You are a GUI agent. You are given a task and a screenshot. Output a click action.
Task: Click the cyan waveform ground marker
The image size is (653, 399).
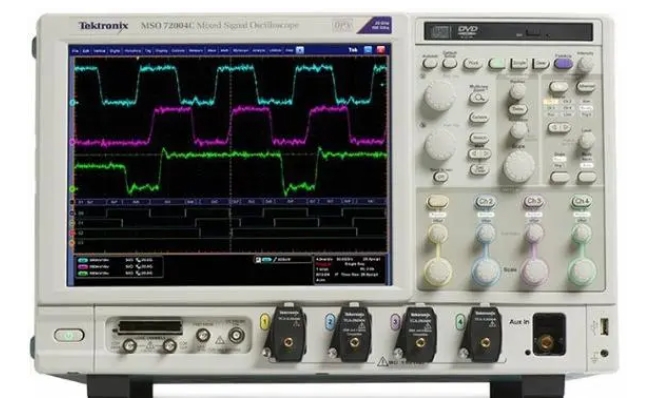pyautogui.click(x=72, y=102)
